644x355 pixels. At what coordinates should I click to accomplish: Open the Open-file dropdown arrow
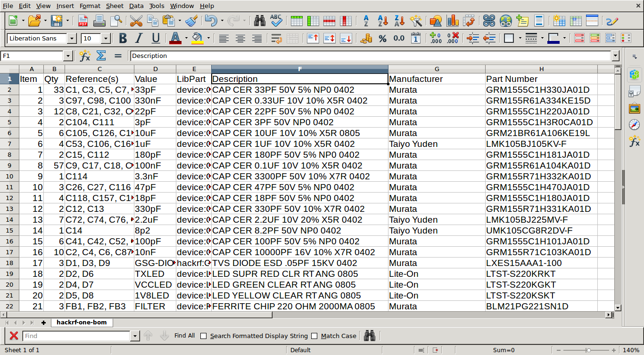coord(45,21)
